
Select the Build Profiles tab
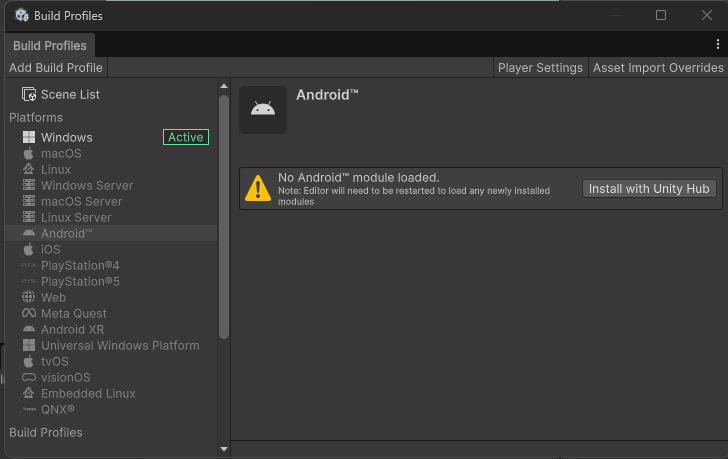50,46
